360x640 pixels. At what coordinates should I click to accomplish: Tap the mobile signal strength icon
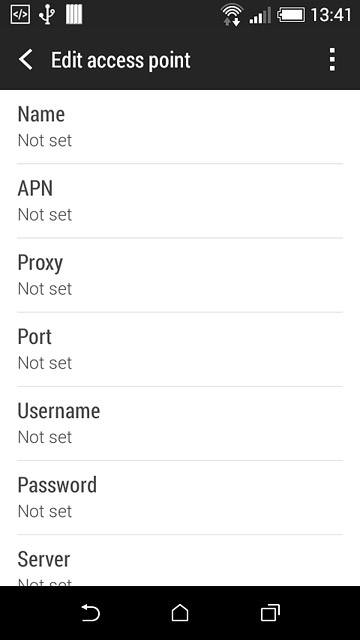click(260, 15)
